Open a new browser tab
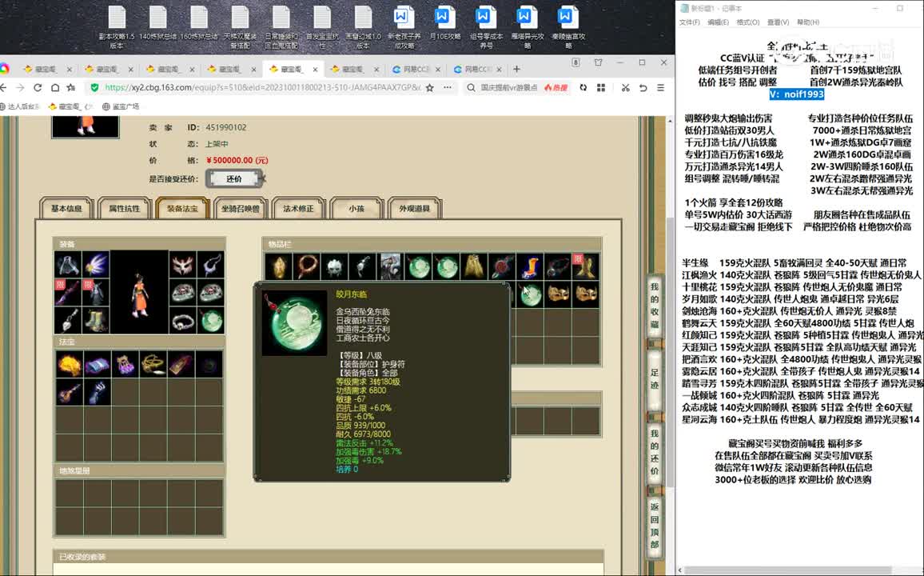Image resolution: width=924 pixels, height=576 pixels. (x=517, y=69)
